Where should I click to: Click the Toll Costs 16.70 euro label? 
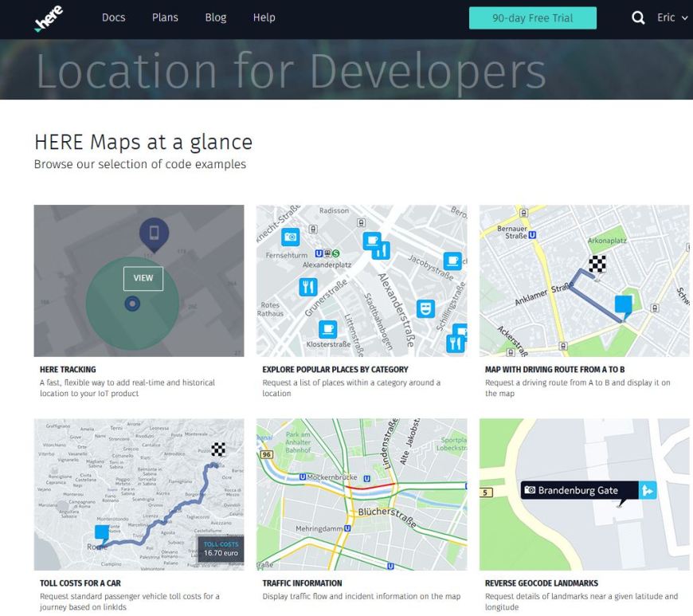click(x=220, y=548)
